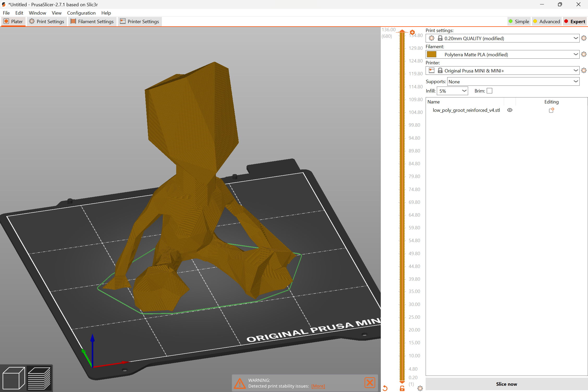Switch to the Filament Settings tab

pos(92,21)
